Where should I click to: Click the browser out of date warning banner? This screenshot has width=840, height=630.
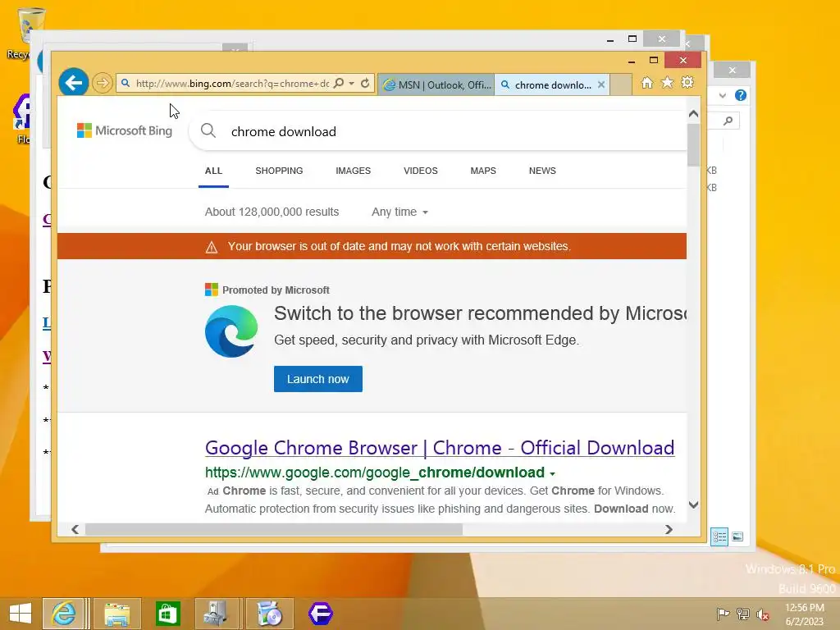click(x=372, y=246)
